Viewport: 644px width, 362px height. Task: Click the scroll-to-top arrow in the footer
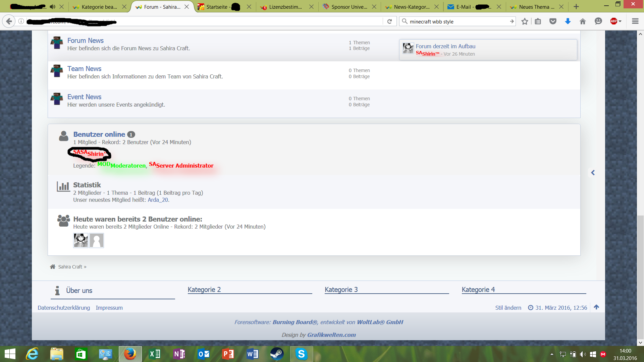click(596, 307)
